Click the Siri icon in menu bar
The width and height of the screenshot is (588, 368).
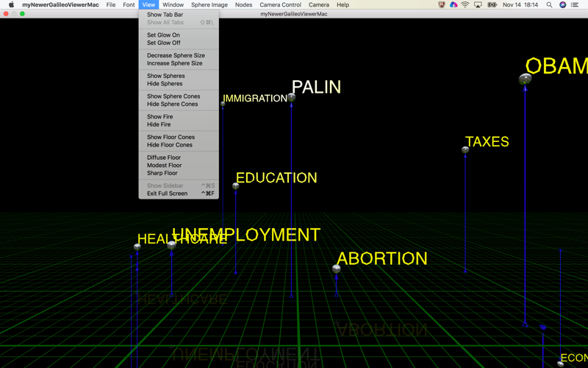[x=562, y=4]
